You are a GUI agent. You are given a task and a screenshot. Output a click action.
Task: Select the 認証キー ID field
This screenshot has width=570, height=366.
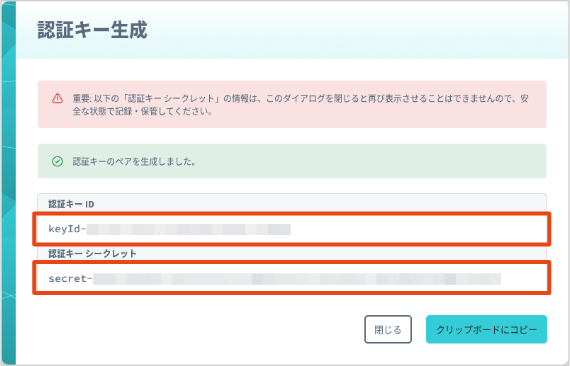[292, 229]
